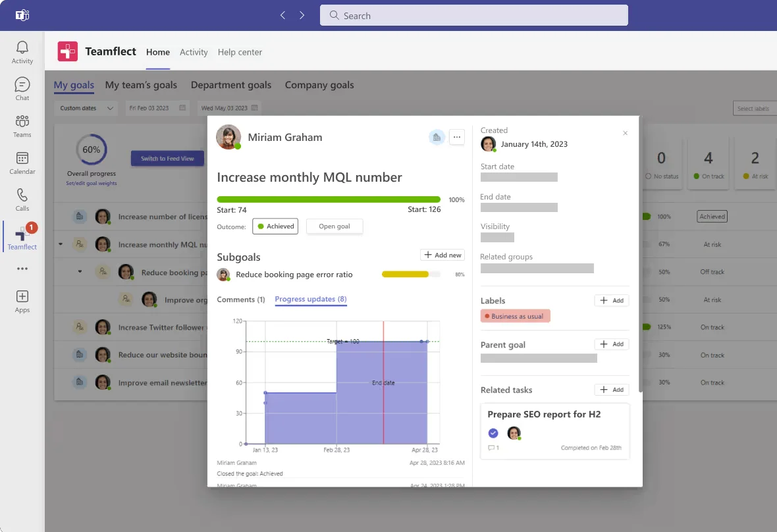Click in the Search box
The height and width of the screenshot is (532, 777).
[x=473, y=15]
